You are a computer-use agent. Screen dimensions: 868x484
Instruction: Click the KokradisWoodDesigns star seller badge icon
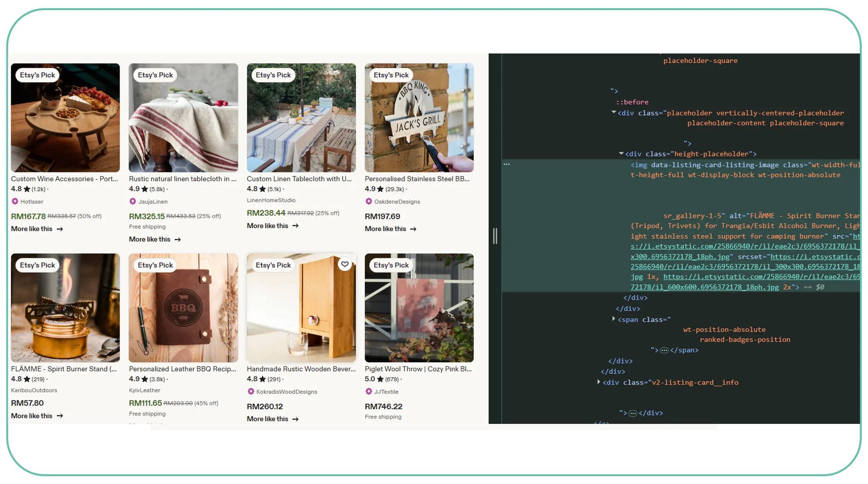251,391
